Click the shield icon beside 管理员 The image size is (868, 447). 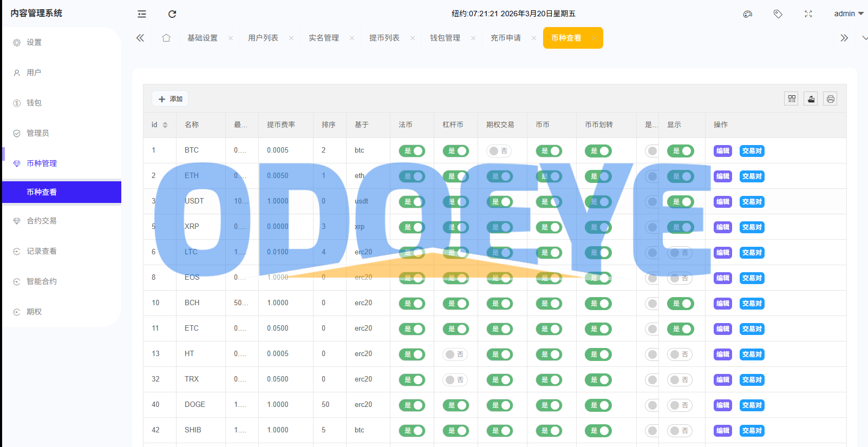pyautogui.click(x=17, y=133)
